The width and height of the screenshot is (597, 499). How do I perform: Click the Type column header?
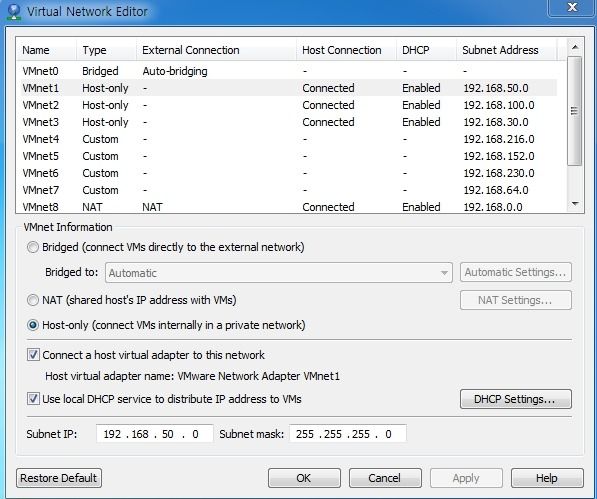106,50
